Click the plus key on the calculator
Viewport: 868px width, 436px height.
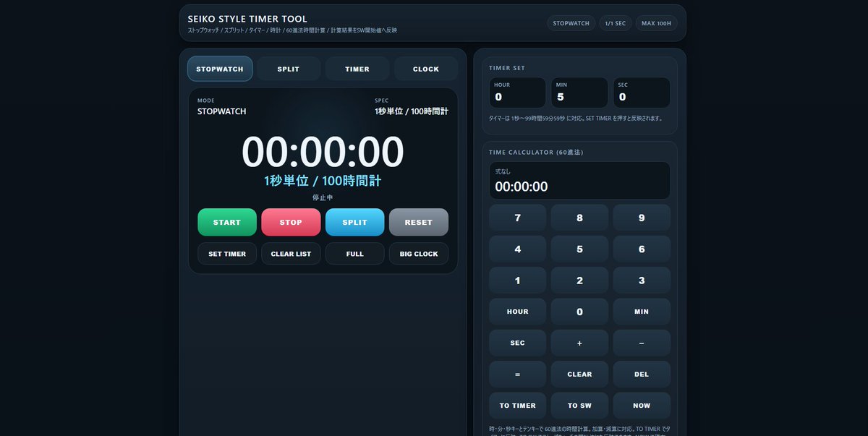point(579,343)
